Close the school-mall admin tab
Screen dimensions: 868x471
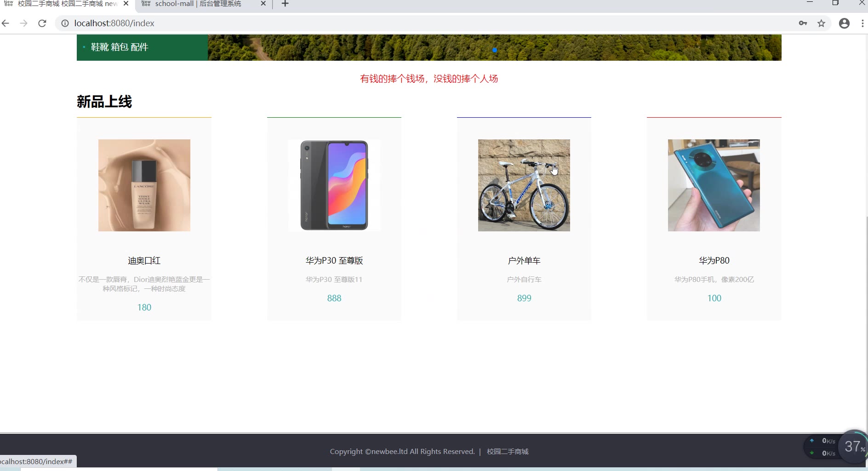(x=263, y=4)
